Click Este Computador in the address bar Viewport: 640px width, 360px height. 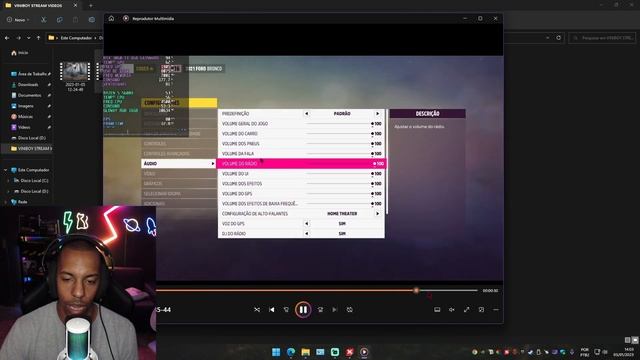click(x=76, y=38)
